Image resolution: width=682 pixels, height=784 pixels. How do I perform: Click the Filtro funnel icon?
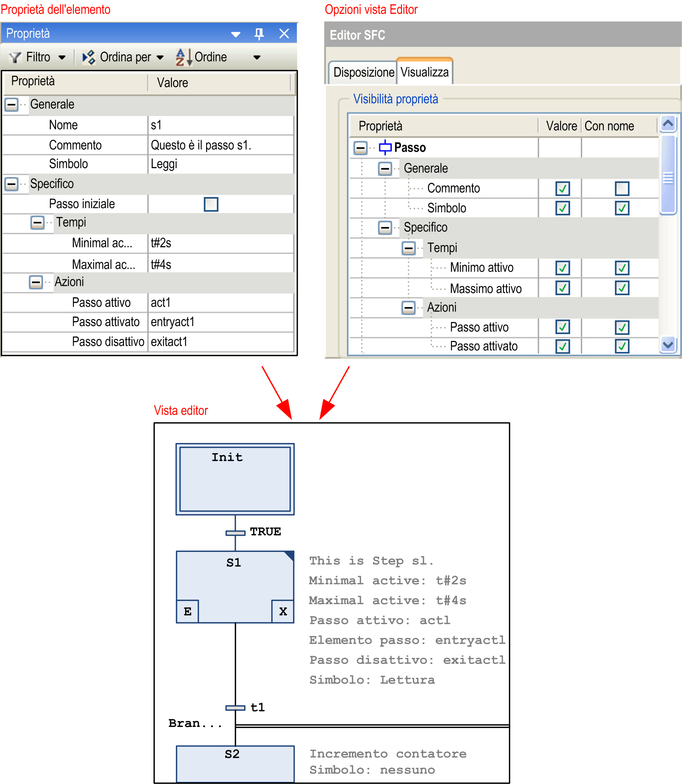click(x=15, y=57)
